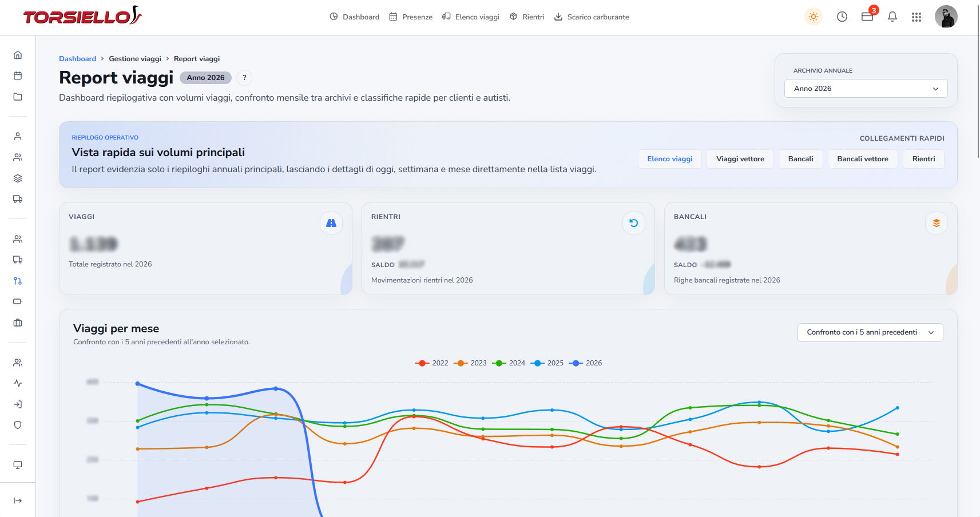This screenshot has height=517, width=980.
Task: Expand the sidebar with the bottom arrow icon
Action: pos(18,500)
